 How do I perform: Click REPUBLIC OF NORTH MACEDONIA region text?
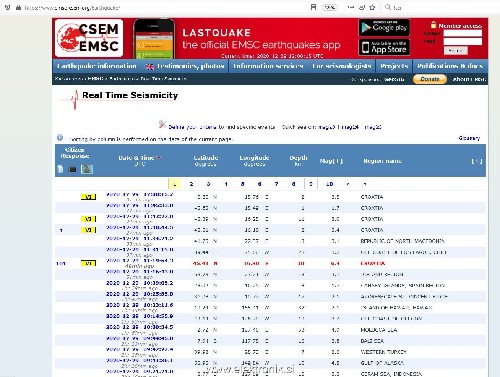[403, 241]
